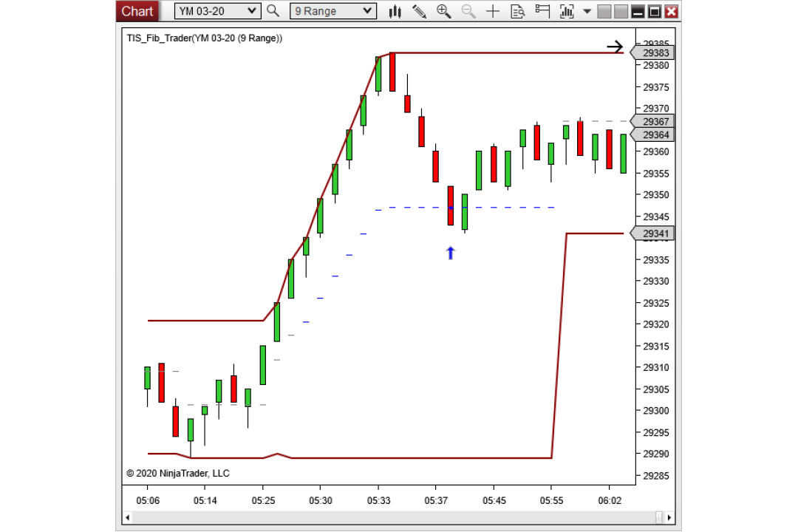Click the blue up arrow signal marker

[451, 253]
